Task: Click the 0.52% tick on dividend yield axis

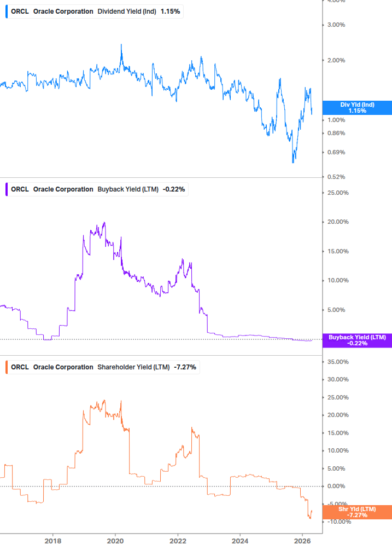Action: coord(336,177)
